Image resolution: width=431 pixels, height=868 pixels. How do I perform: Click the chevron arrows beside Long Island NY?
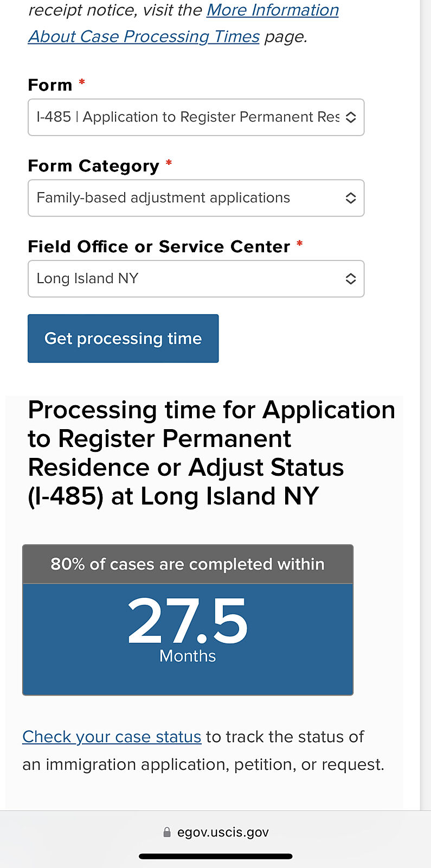[351, 279]
